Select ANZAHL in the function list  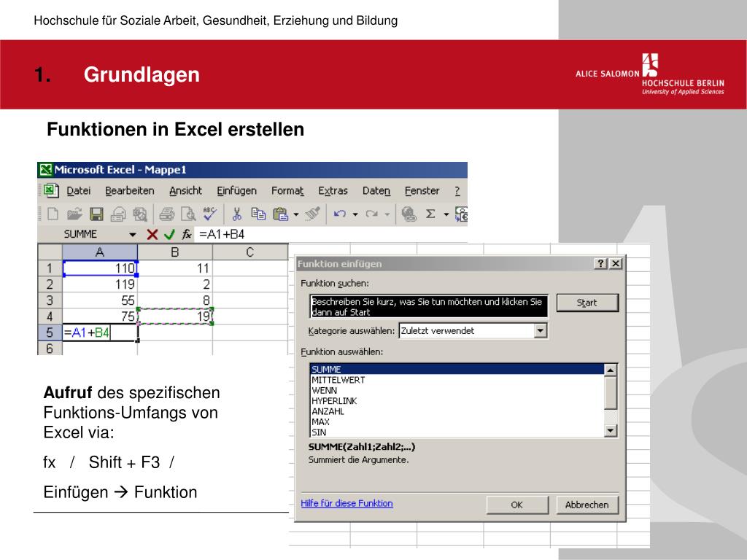(x=457, y=411)
